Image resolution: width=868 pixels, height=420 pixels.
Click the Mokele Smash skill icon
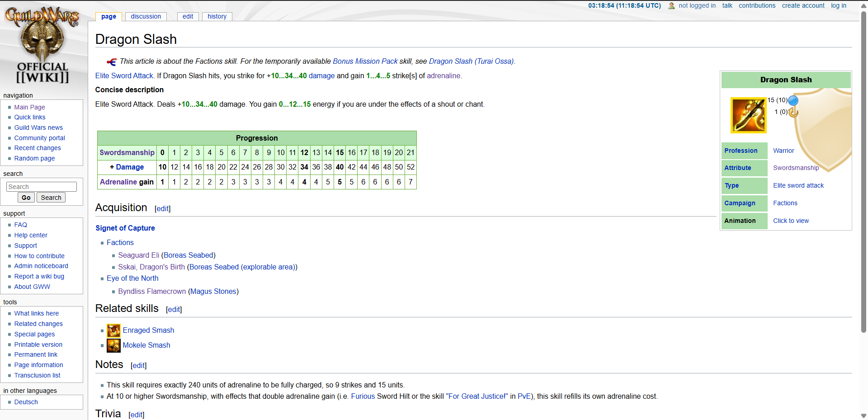coord(113,345)
